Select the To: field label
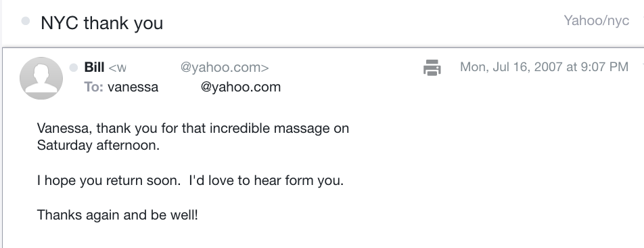Screen dimensions: 644x248 pos(93,87)
